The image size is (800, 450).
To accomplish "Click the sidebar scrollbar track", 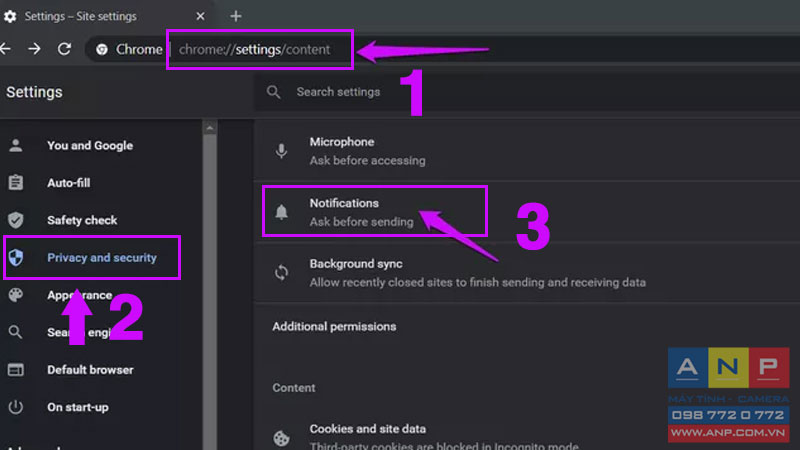I will [210, 292].
